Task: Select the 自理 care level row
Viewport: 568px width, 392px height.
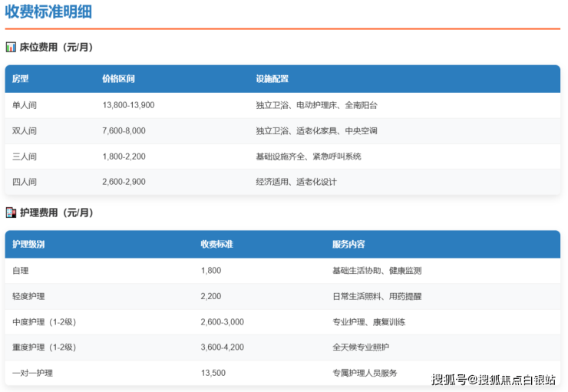Action: [21, 271]
